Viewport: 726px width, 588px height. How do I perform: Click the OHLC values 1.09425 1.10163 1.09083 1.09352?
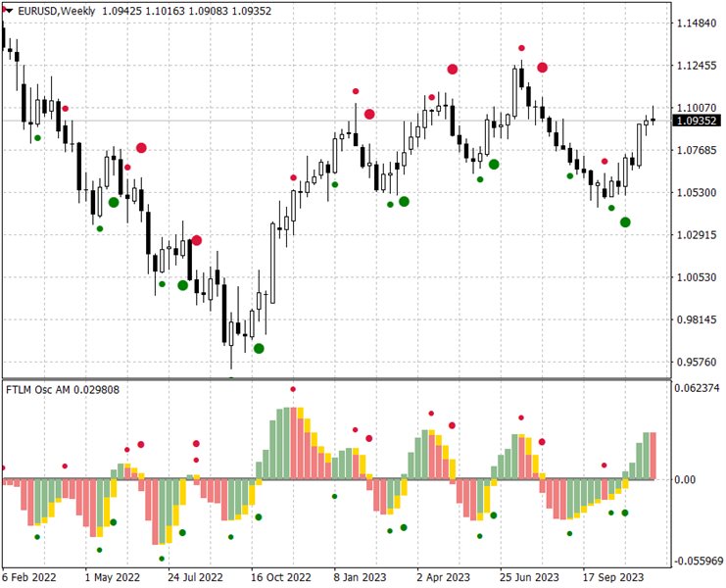pos(186,11)
